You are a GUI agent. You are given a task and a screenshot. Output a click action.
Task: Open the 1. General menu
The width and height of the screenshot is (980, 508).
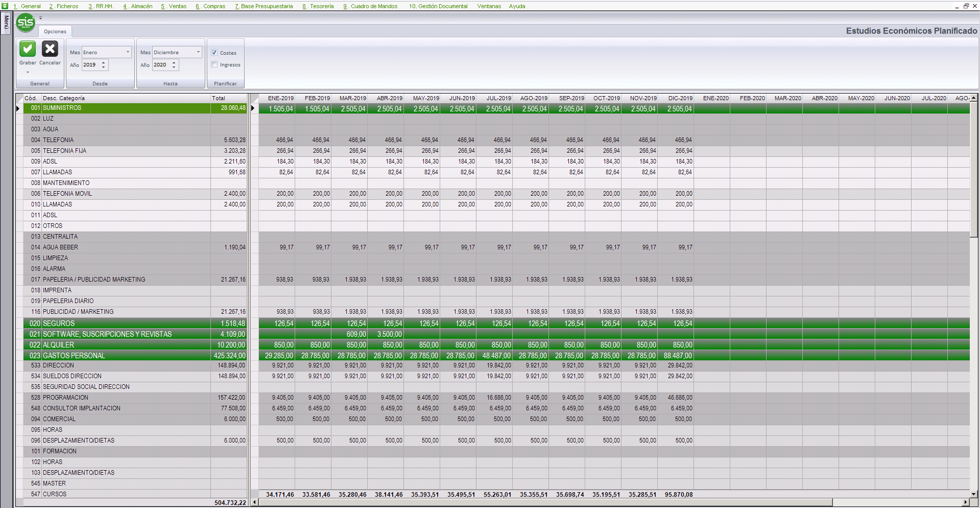27,6
